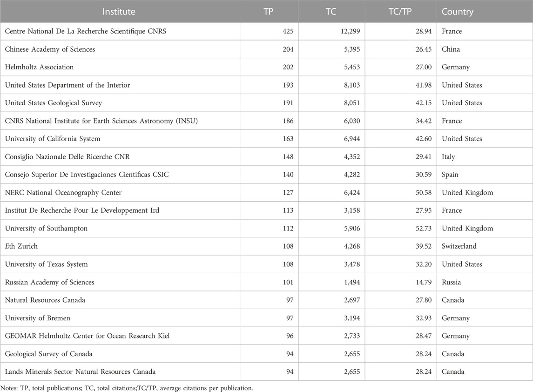Click University of California System cell

(53, 139)
